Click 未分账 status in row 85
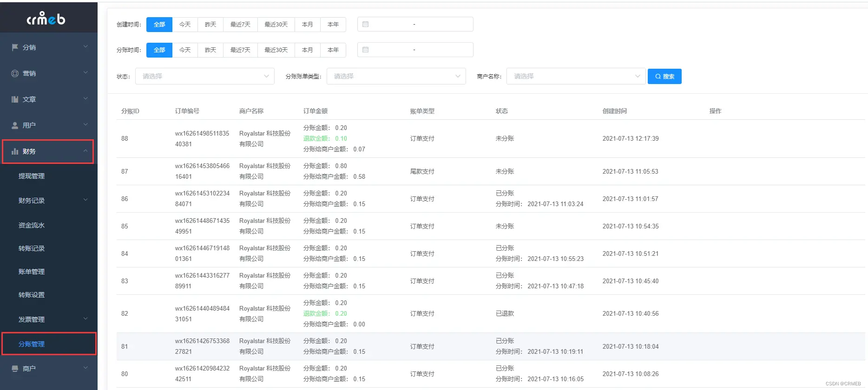 coord(505,226)
